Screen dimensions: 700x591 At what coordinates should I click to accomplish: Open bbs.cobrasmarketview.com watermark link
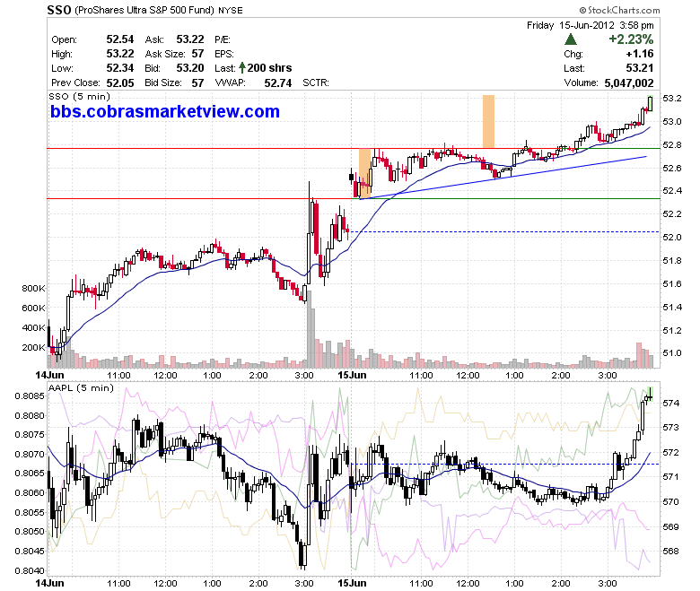[165, 111]
